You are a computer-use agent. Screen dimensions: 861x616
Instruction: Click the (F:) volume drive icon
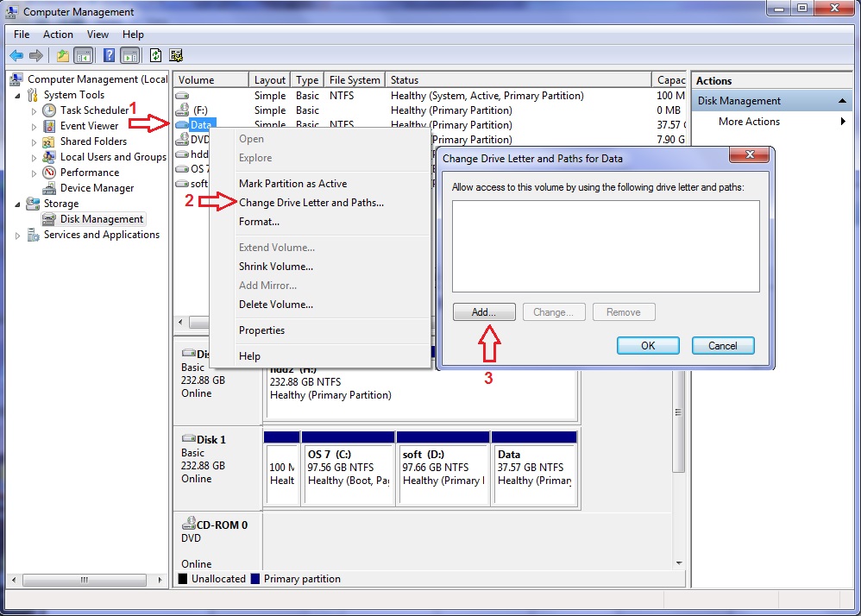point(182,110)
